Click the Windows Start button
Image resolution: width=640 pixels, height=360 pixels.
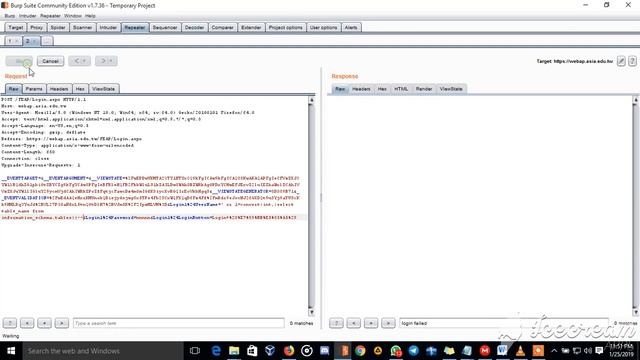(11, 351)
